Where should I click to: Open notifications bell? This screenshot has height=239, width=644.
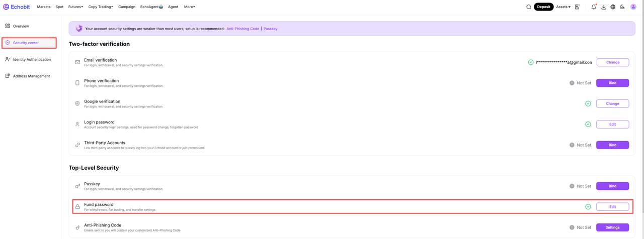(594, 7)
